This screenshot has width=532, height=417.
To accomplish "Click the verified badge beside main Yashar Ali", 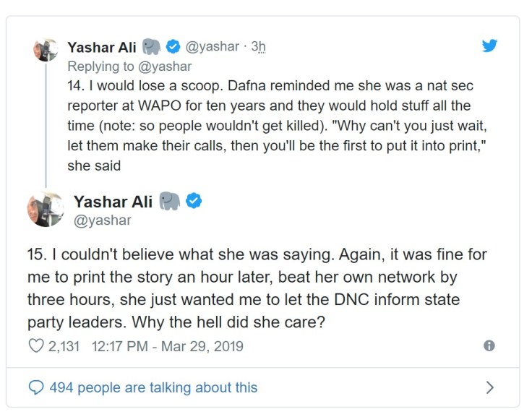I will pyautogui.click(x=194, y=201).
